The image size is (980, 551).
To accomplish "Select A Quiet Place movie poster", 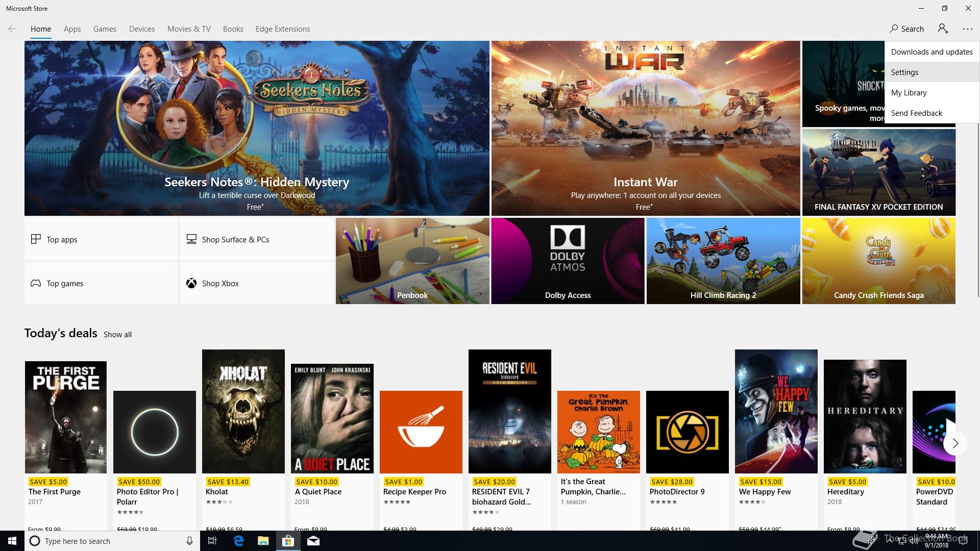I will coord(332,418).
